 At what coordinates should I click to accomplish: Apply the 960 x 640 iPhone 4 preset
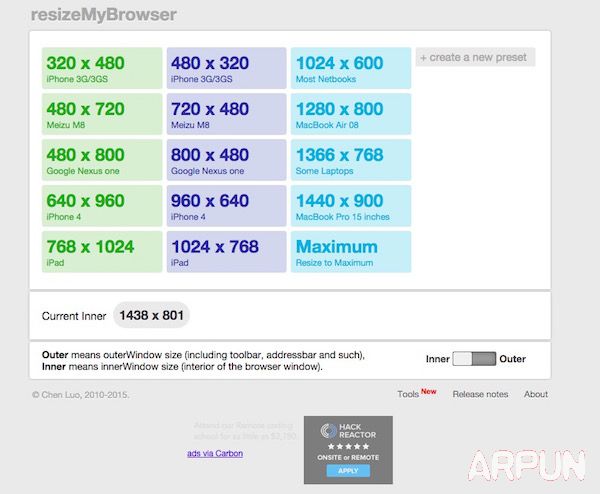click(x=226, y=207)
